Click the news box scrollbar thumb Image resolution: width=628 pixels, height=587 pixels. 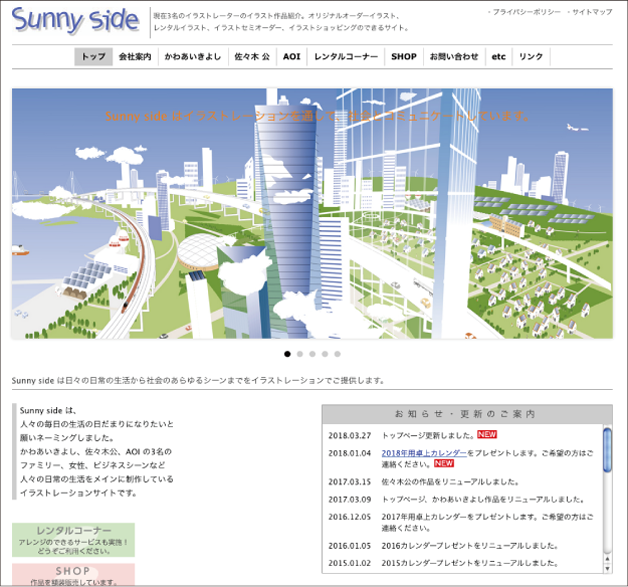[x=608, y=450]
